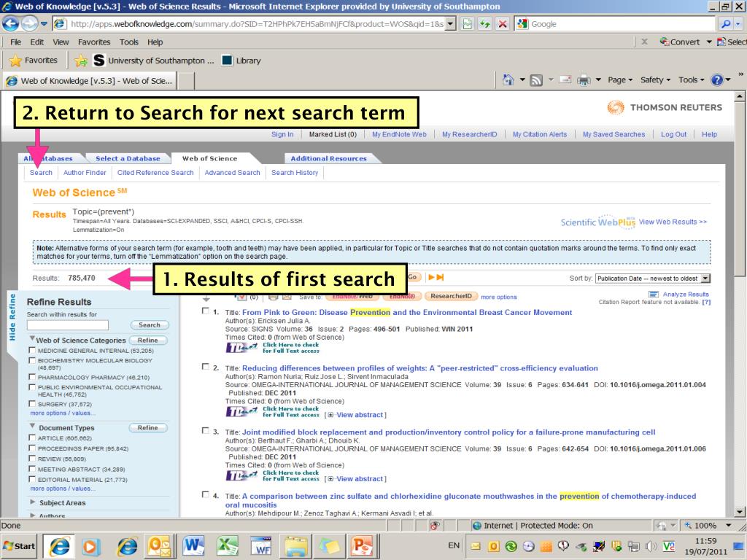The image size is (747, 560).
Task: Open the Cited Reference Search link
Action: [x=155, y=172]
